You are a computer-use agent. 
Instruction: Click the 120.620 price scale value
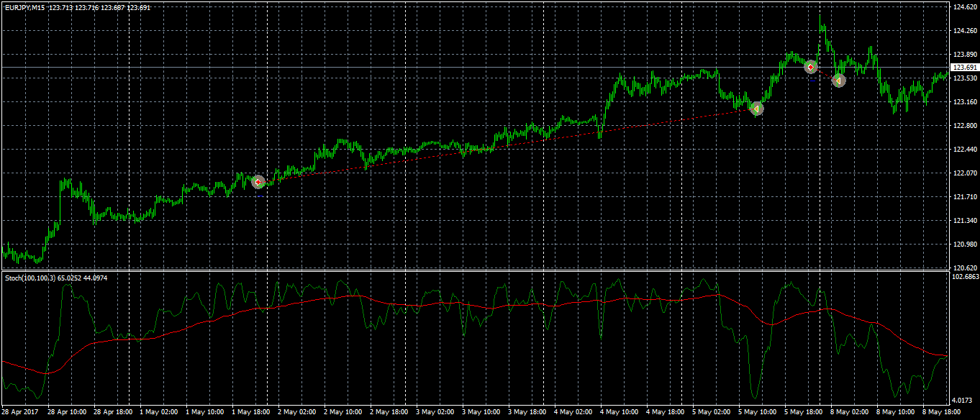click(965, 267)
